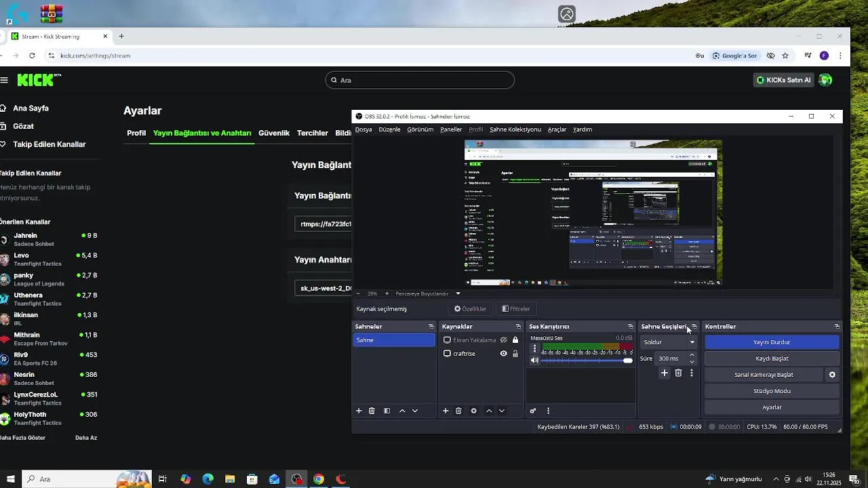Viewport: 868px width, 488px height.
Task: Open Sahne Koleksiyonu menu
Action: tap(515, 129)
